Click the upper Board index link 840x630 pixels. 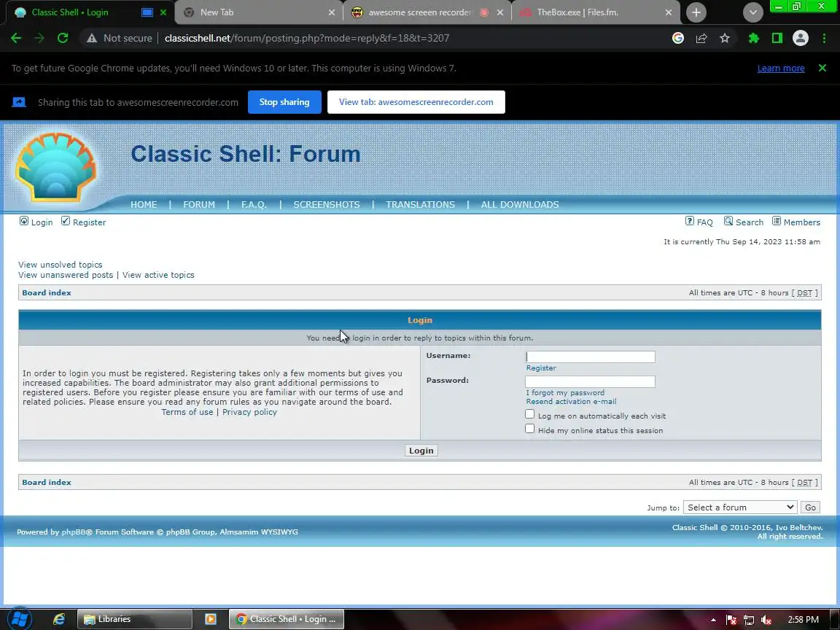pos(47,292)
